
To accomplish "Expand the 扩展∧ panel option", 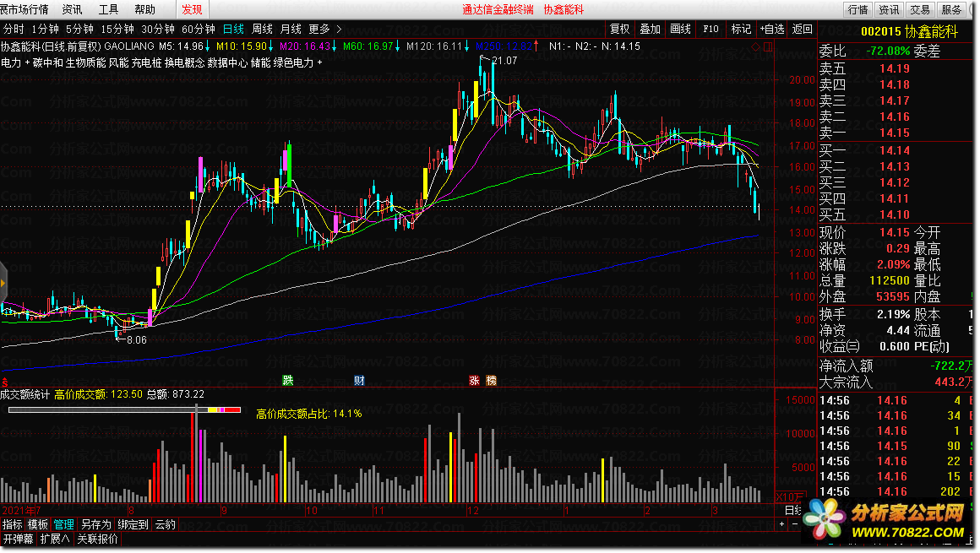I will pyautogui.click(x=55, y=539).
